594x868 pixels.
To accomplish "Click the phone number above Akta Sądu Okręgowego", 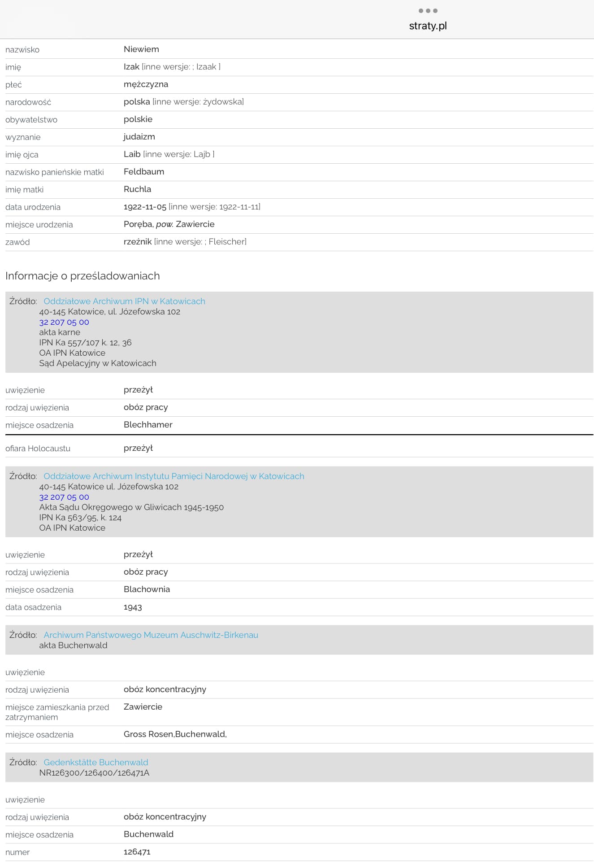I will (x=64, y=497).
